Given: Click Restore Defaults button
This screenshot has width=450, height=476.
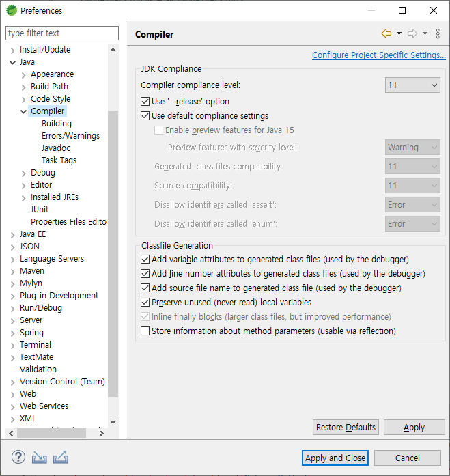Looking at the screenshot, I should (x=346, y=427).
